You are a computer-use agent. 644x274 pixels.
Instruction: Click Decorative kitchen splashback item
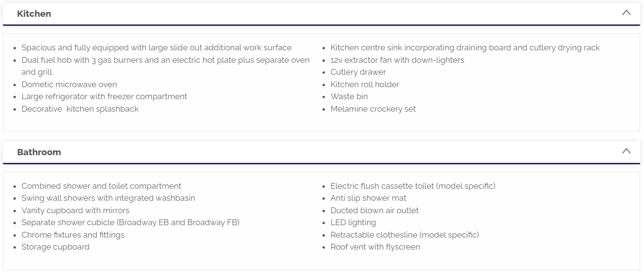tap(80, 109)
